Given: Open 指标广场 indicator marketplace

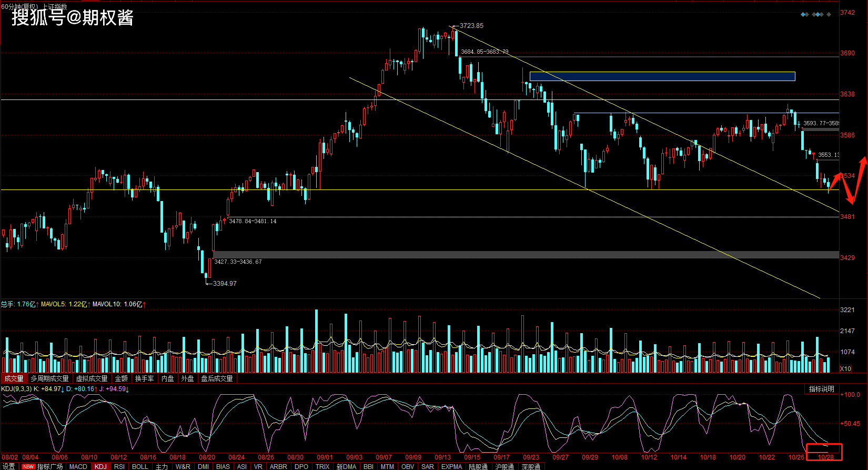Looking at the screenshot, I should pyautogui.click(x=50, y=466).
